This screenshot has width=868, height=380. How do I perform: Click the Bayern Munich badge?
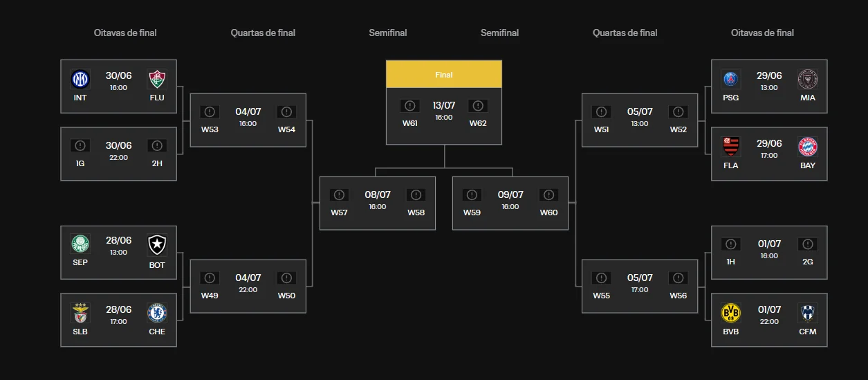[807, 146]
